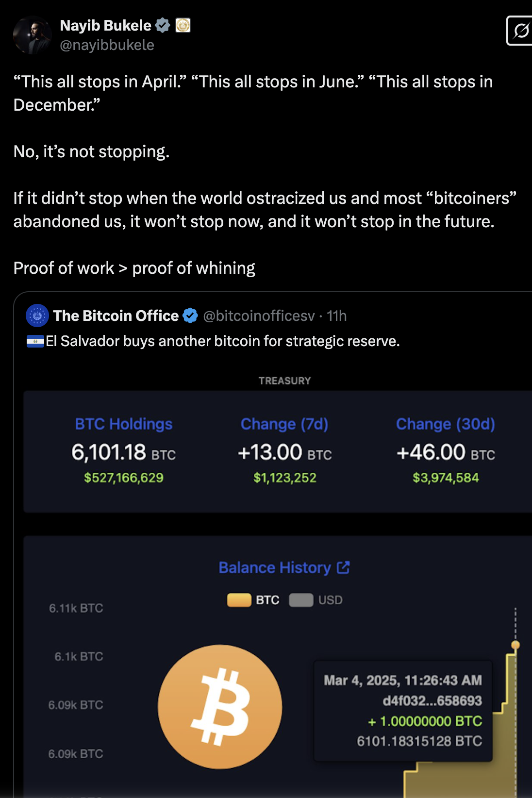532x798 pixels.
Task: Click the BTC Holdings stat heading
Action: [x=124, y=424]
